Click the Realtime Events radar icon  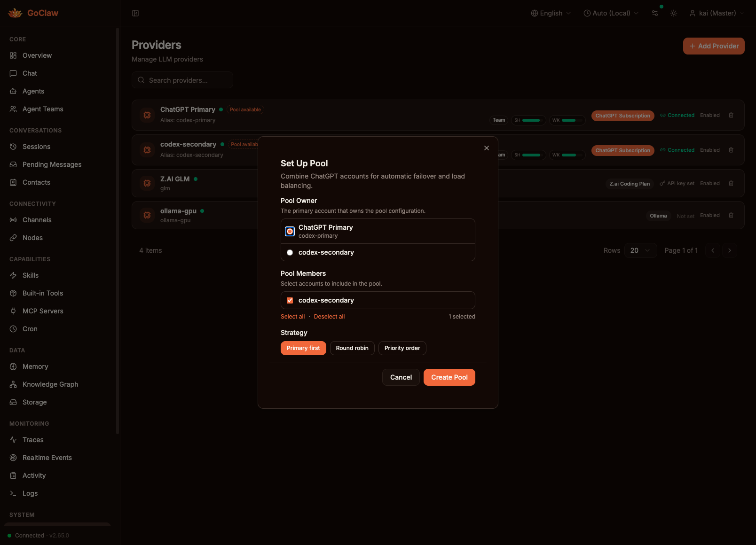(x=13, y=458)
